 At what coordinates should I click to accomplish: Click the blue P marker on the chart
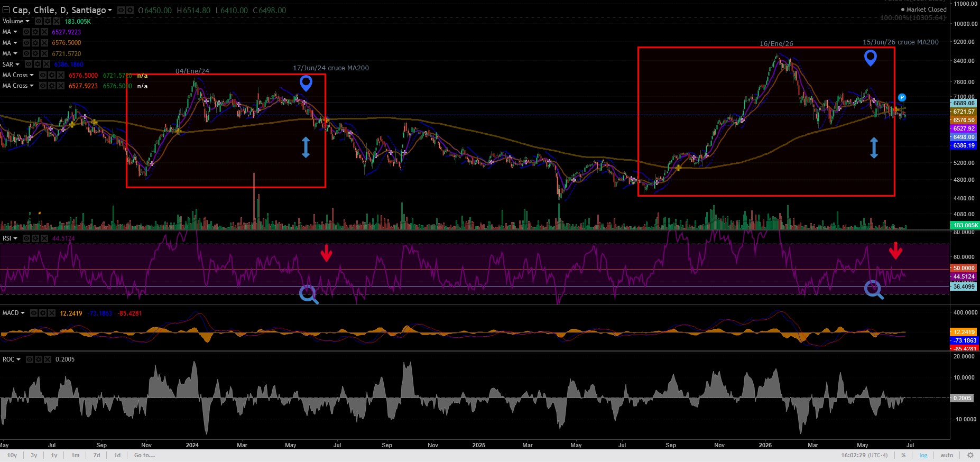[902, 97]
